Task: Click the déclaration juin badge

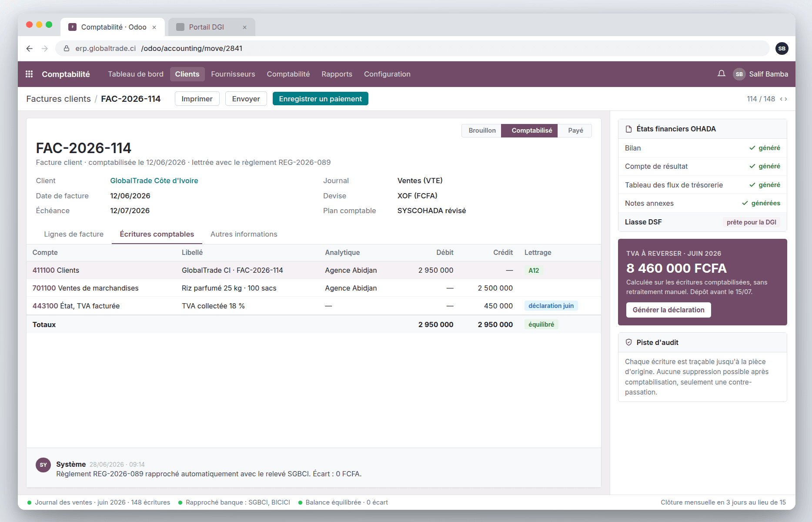Action: pos(551,306)
